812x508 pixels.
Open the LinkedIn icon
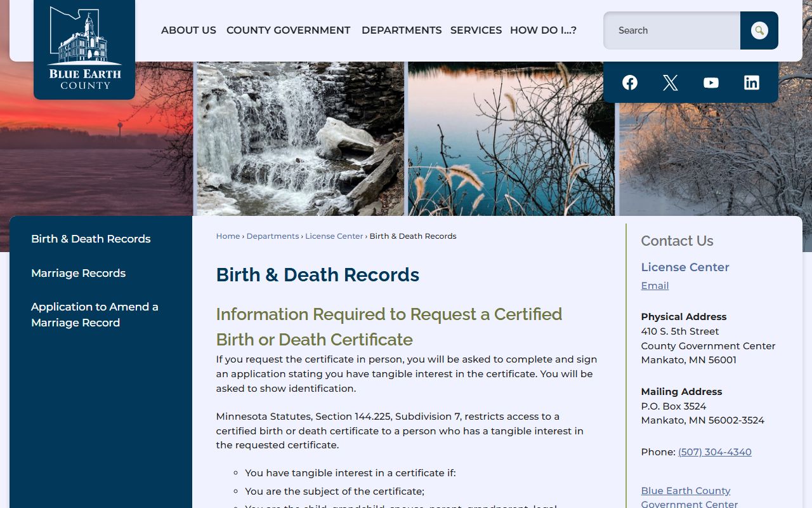(752, 83)
